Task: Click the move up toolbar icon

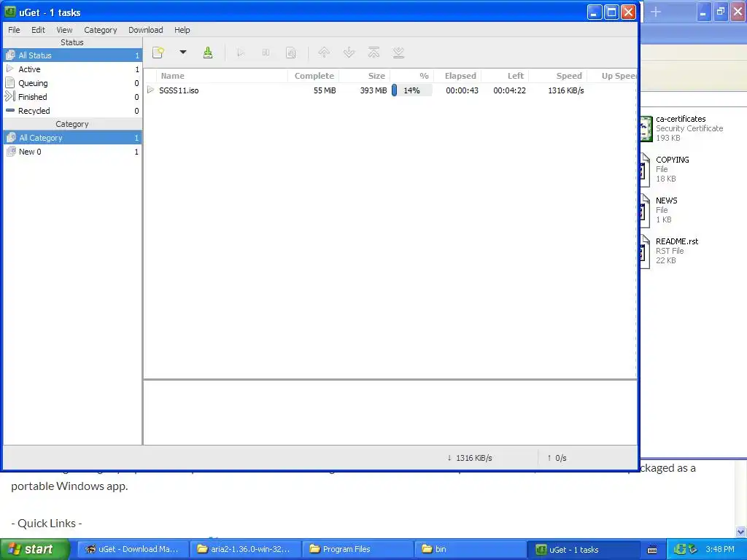Action: pyautogui.click(x=324, y=52)
